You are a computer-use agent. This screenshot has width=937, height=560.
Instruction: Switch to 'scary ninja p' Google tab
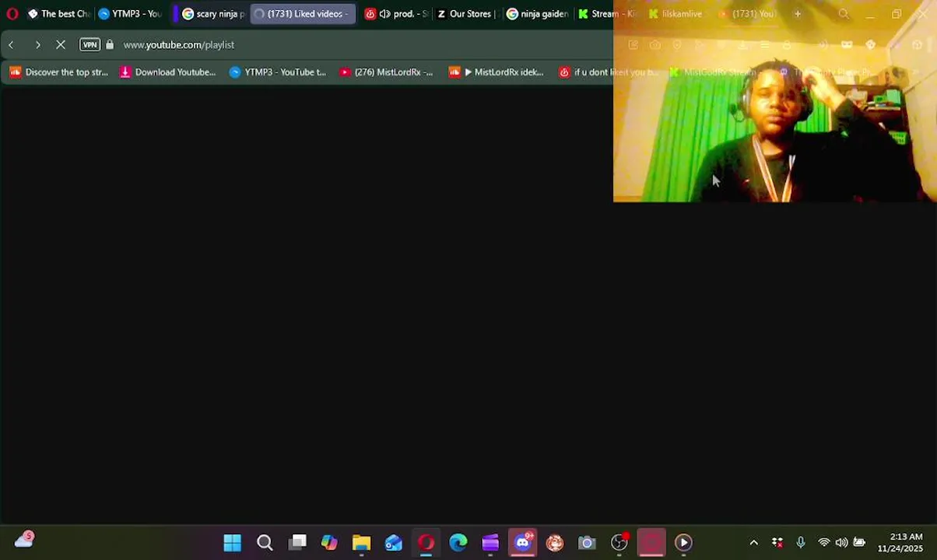pos(212,14)
